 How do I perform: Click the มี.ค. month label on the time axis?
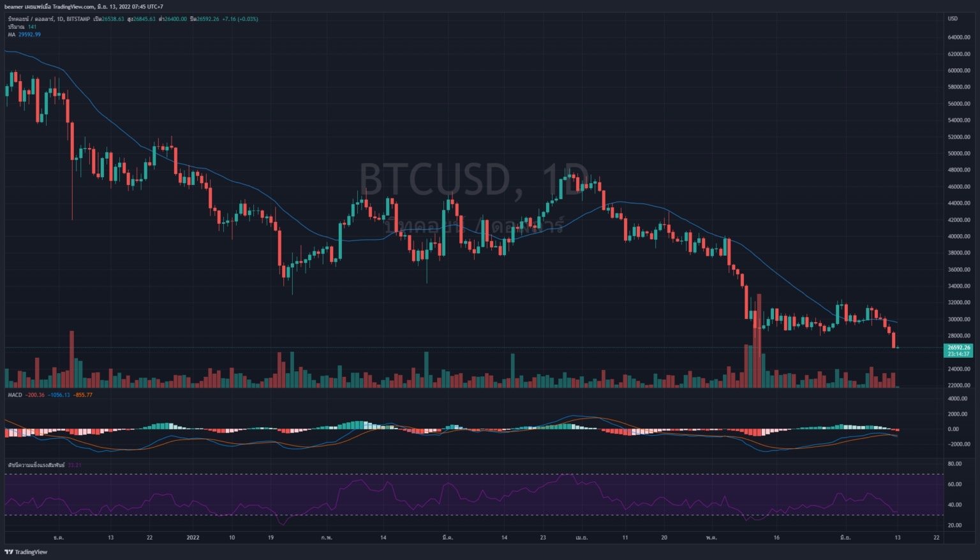coord(447,538)
